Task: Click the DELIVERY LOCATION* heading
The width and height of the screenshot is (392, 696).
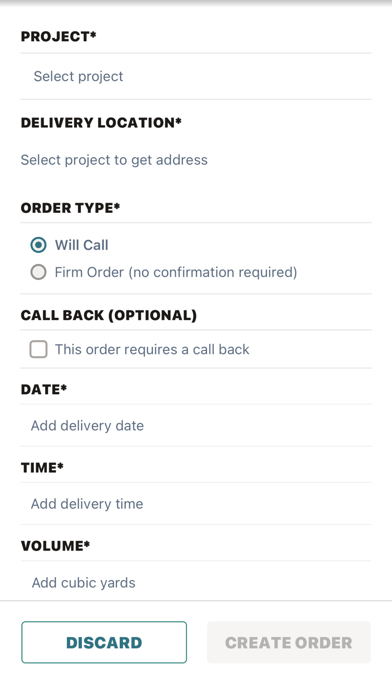Action: click(x=101, y=123)
